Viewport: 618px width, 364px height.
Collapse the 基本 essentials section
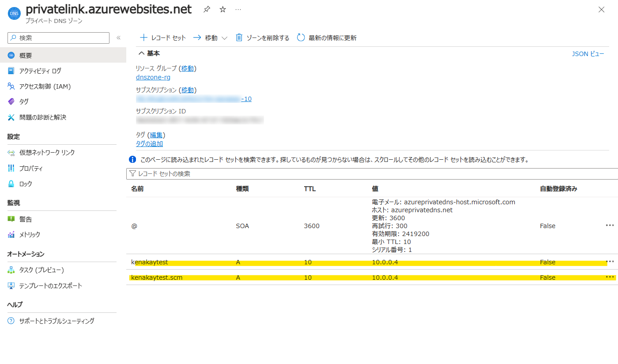149,53
